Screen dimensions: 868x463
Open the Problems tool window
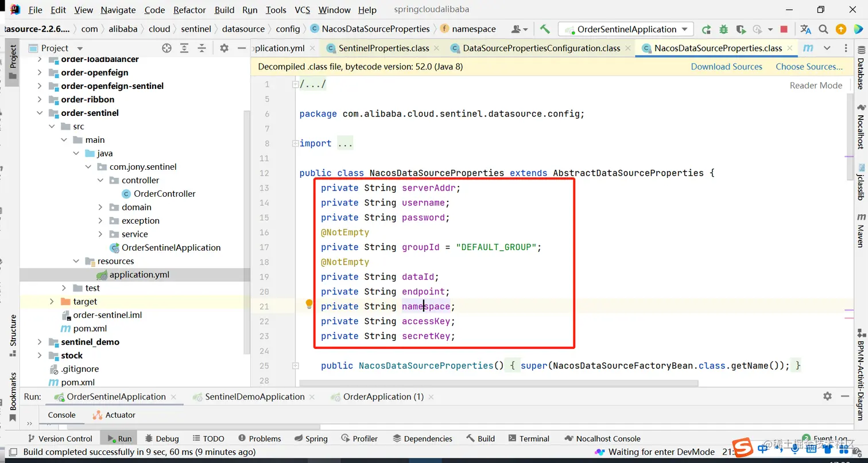click(259, 438)
